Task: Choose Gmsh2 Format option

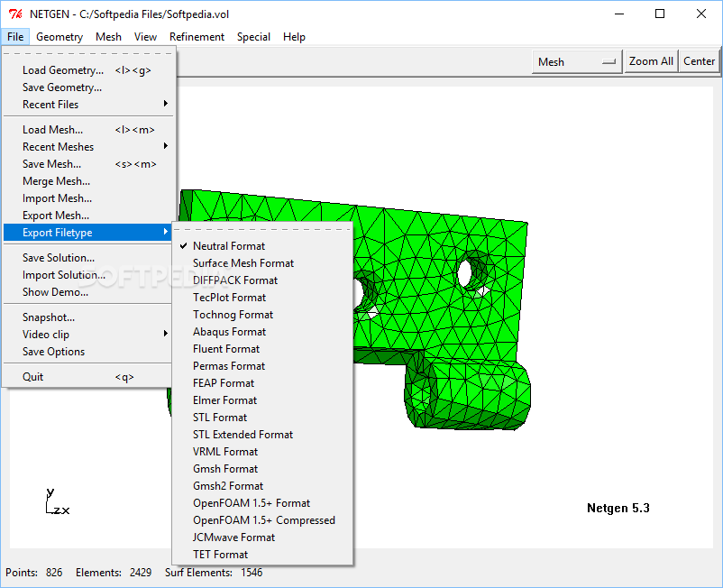Action: (262, 485)
